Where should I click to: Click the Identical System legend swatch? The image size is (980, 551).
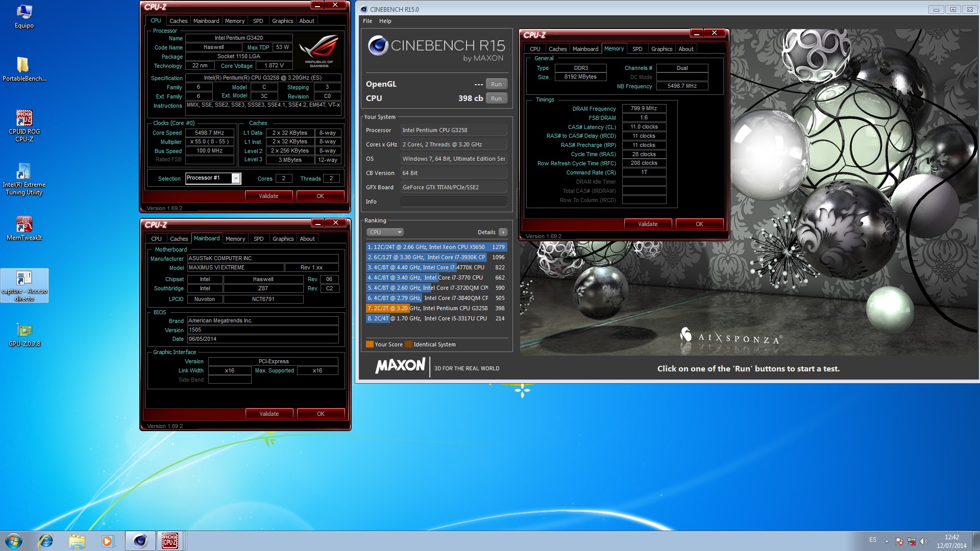(x=408, y=344)
